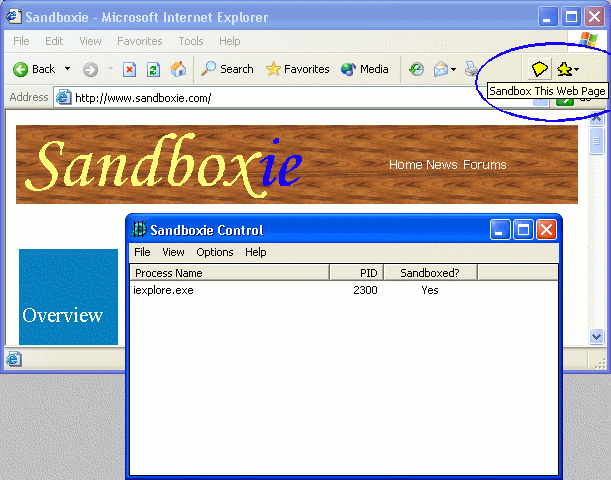This screenshot has height=480, width=611.
Task: Click the browser vertical scrollbar thumb
Action: (x=596, y=141)
